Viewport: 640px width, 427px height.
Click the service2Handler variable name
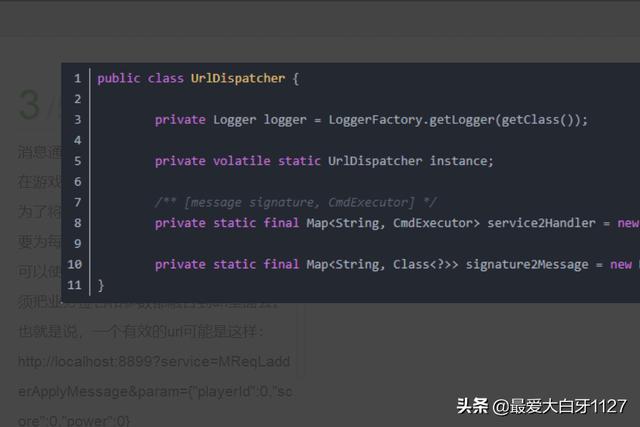pos(541,223)
